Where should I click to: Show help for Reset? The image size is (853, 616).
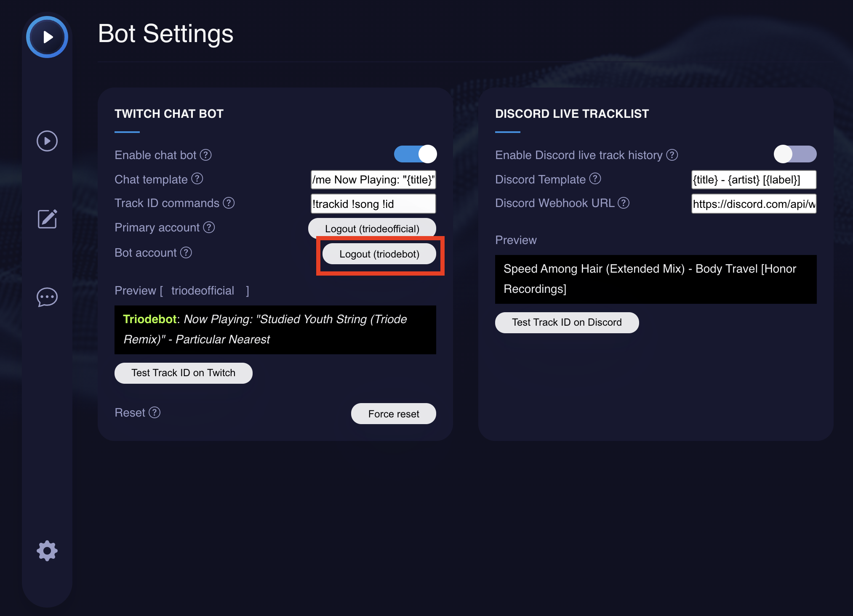[155, 412]
